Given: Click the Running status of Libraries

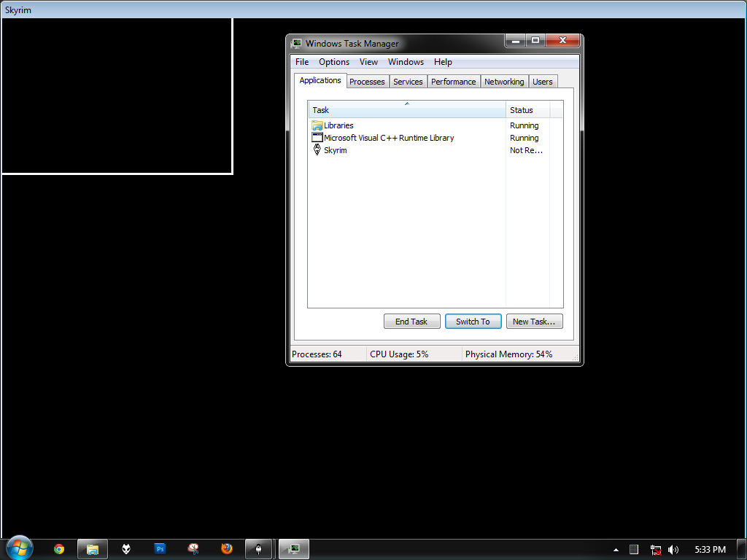Looking at the screenshot, I should coord(524,125).
